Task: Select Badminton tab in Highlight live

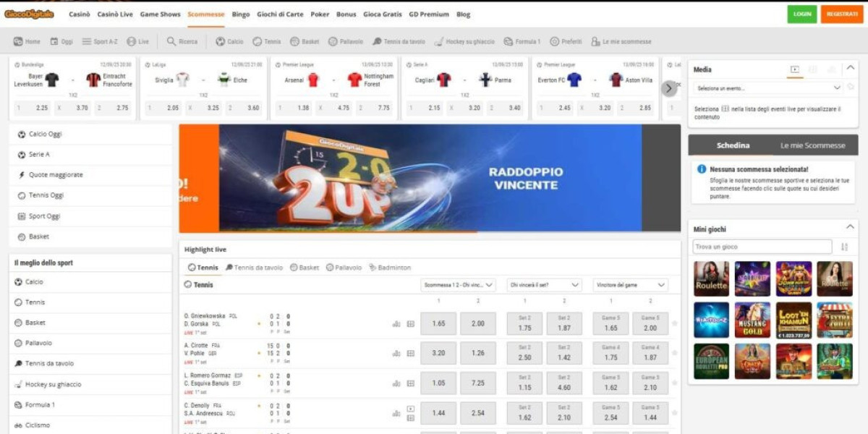Action: pyautogui.click(x=390, y=268)
